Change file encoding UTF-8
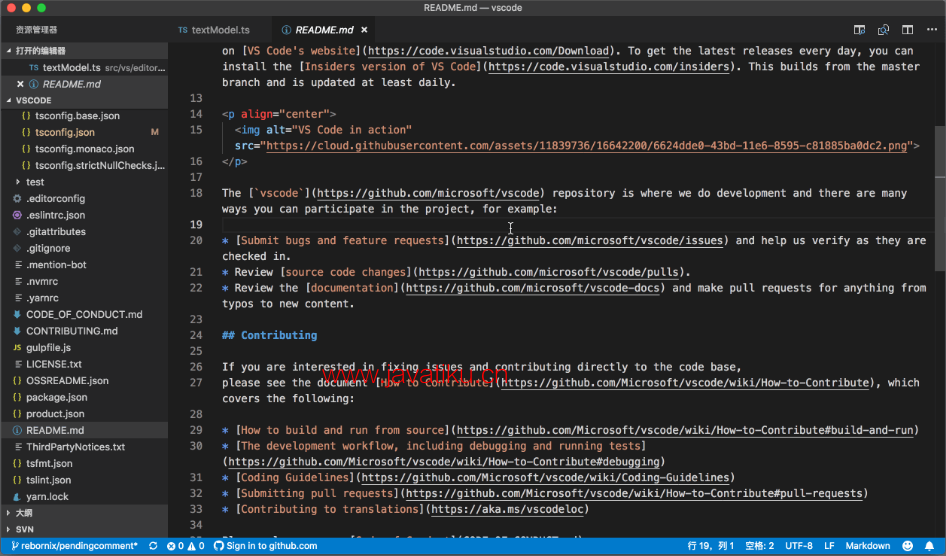Image resolution: width=946 pixels, height=556 pixels. click(x=799, y=546)
